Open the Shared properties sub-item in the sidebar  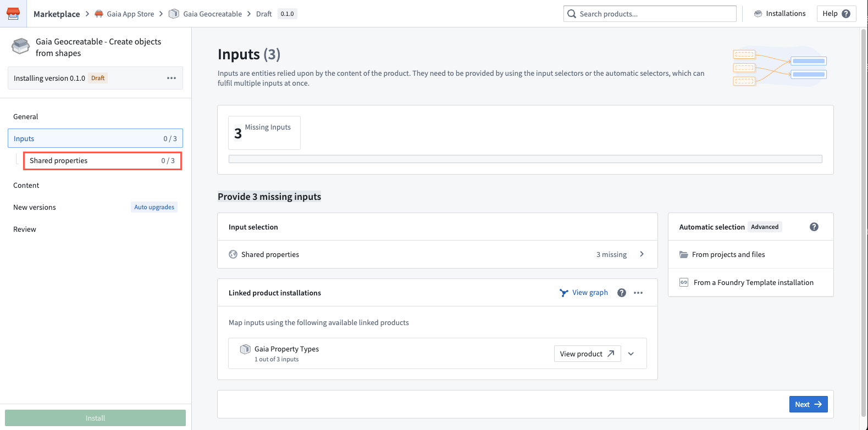[102, 160]
